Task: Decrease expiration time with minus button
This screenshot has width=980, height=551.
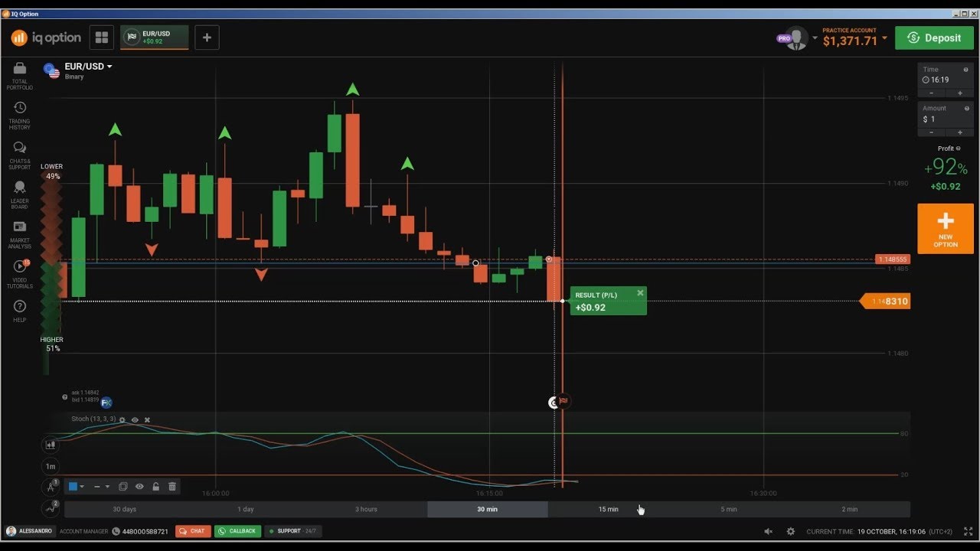Action: point(932,93)
